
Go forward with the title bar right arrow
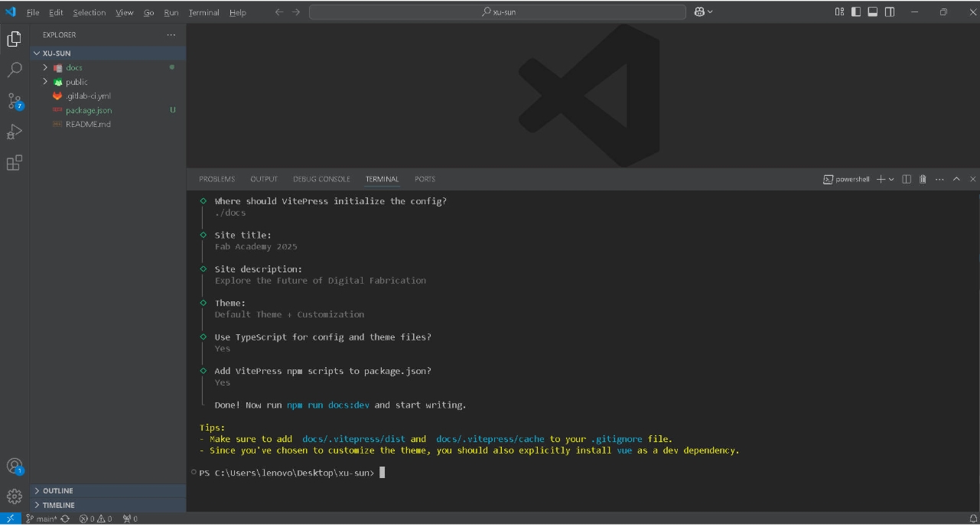pos(296,11)
